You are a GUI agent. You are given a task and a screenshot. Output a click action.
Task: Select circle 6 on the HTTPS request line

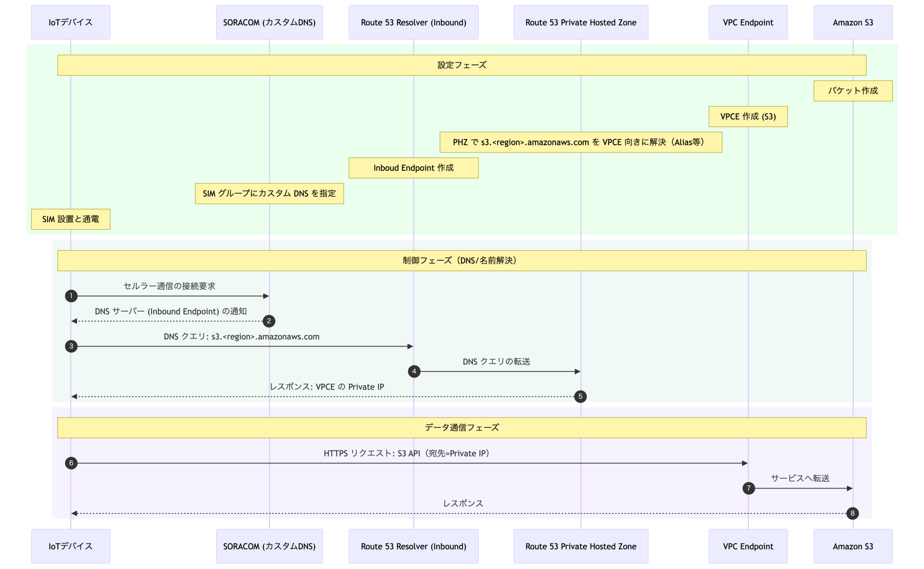[x=71, y=463]
